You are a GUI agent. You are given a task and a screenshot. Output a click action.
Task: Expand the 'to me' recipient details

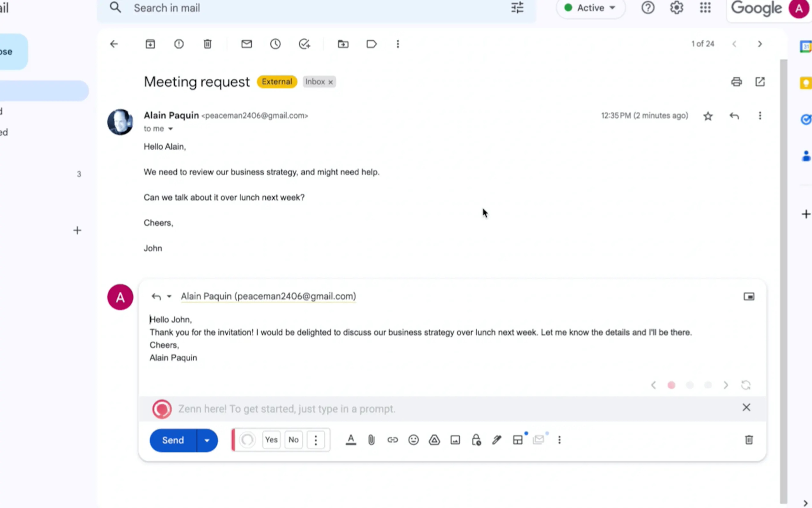pos(170,129)
